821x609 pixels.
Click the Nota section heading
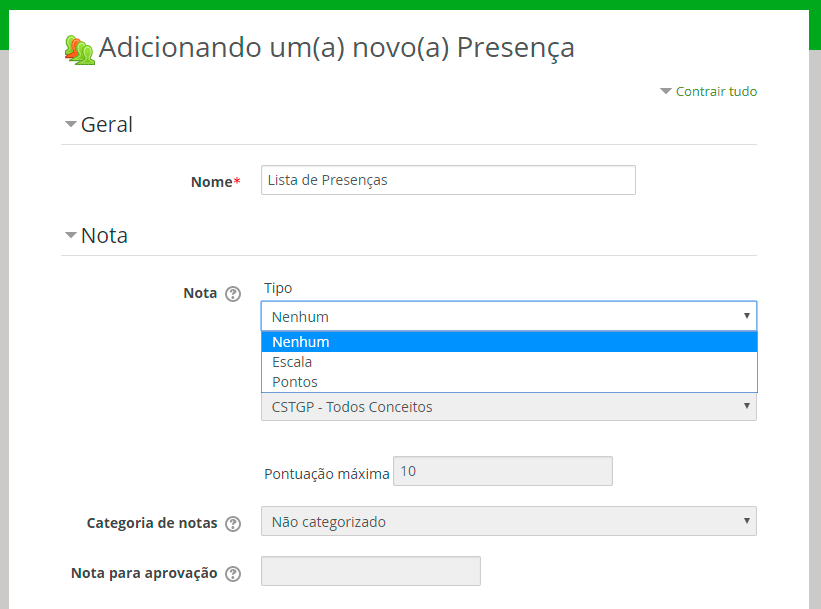(x=104, y=236)
